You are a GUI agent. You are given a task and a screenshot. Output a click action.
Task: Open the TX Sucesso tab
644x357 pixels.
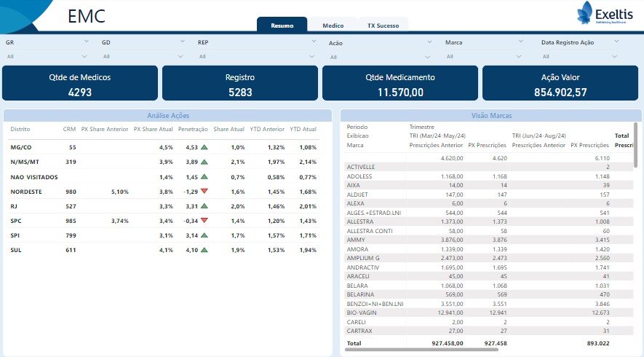(x=383, y=25)
